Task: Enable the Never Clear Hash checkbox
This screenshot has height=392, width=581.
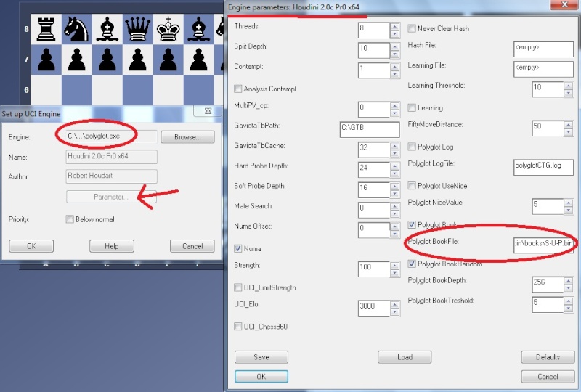Action: [x=412, y=28]
